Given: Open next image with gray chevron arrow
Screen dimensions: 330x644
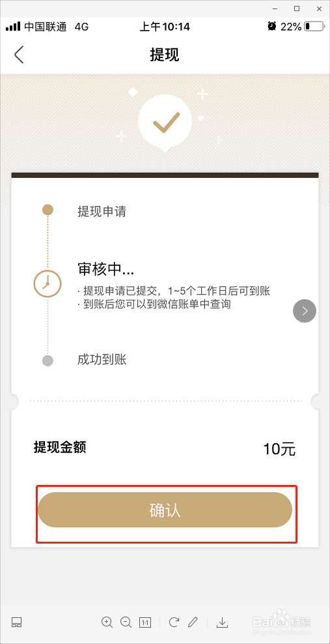Looking at the screenshot, I should [x=305, y=311].
